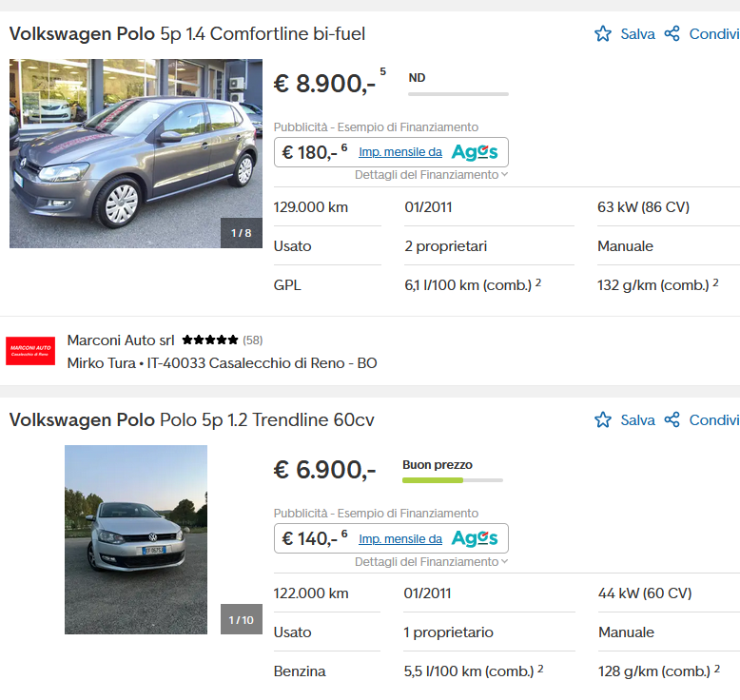Open Imp. mensile da link for € 140 rate

[x=399, y=538]
